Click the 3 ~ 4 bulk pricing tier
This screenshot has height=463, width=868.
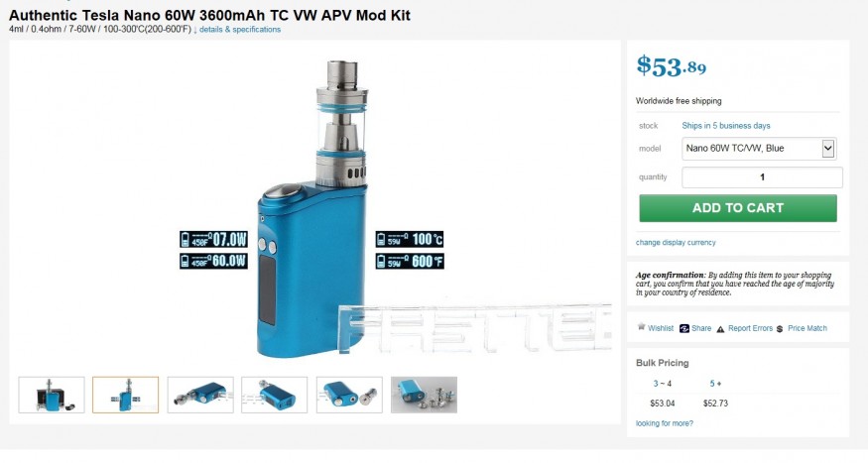[662, 384]
